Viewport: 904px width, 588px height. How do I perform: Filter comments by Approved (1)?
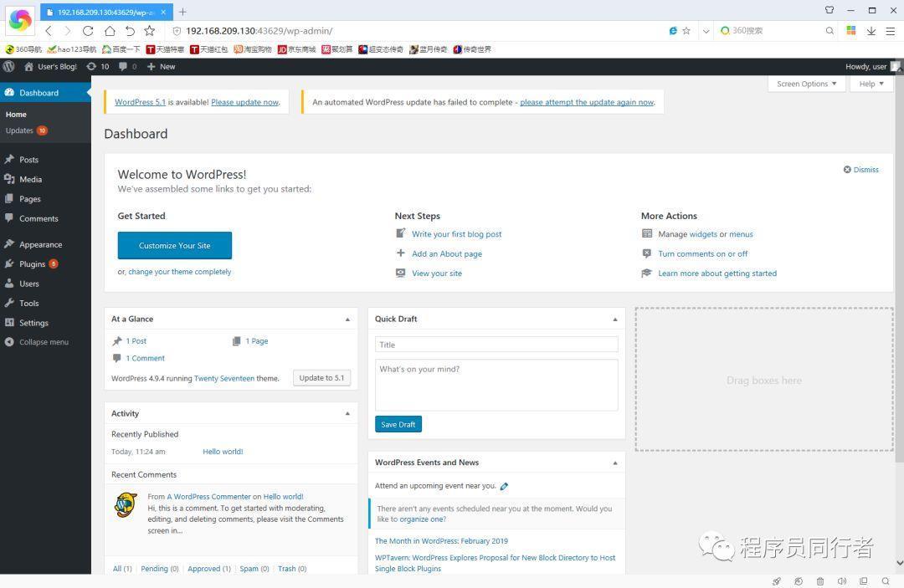[x=209, y=569]
